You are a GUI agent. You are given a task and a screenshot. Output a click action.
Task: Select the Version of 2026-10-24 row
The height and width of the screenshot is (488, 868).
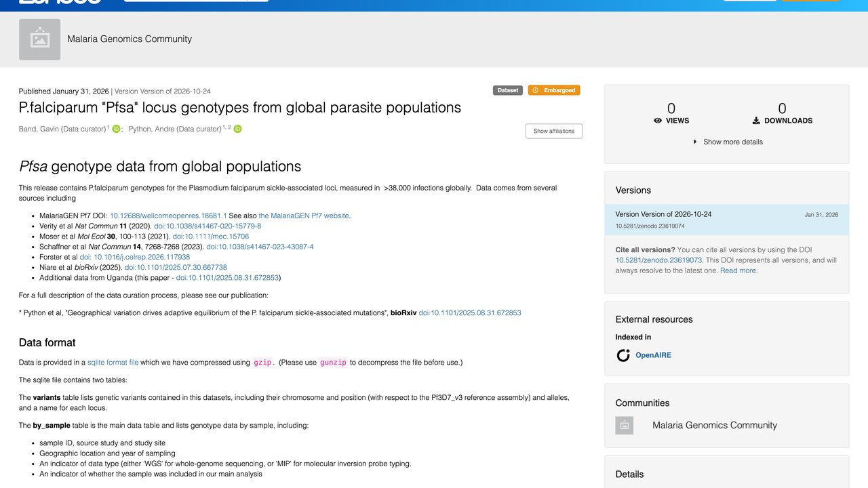point(726,220)
